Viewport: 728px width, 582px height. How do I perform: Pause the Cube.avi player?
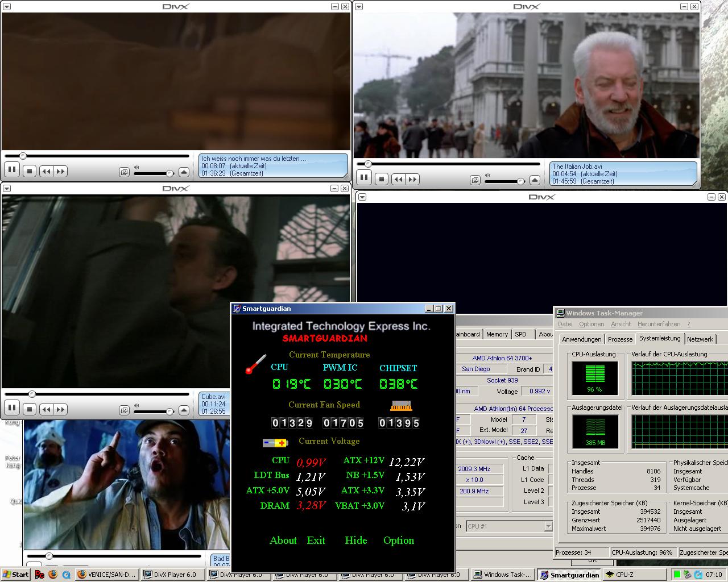point(12,408)
